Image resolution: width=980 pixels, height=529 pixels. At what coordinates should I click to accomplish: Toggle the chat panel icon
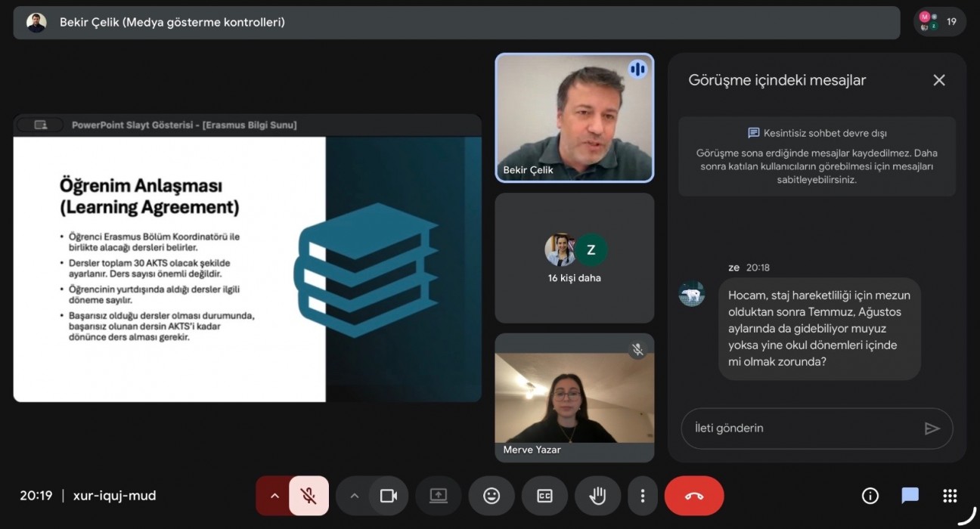910,496
